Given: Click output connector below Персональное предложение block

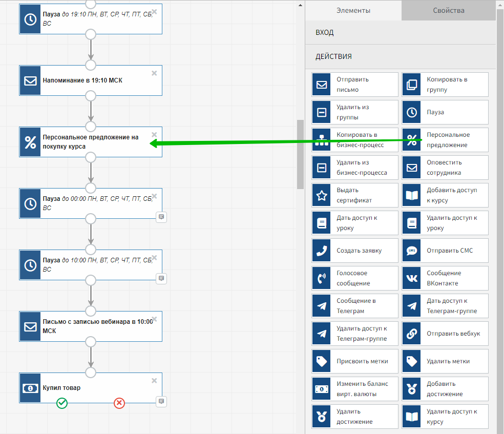Looking at the screenshot, I should (91, 157).
